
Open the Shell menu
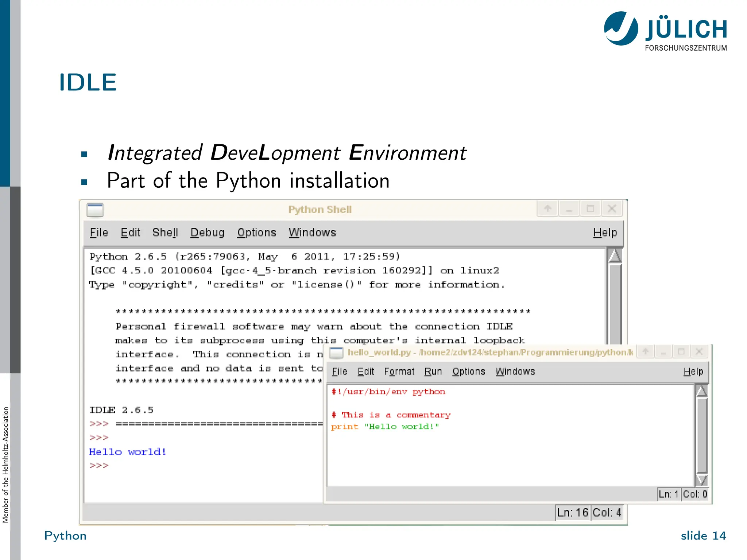[165, 233]
